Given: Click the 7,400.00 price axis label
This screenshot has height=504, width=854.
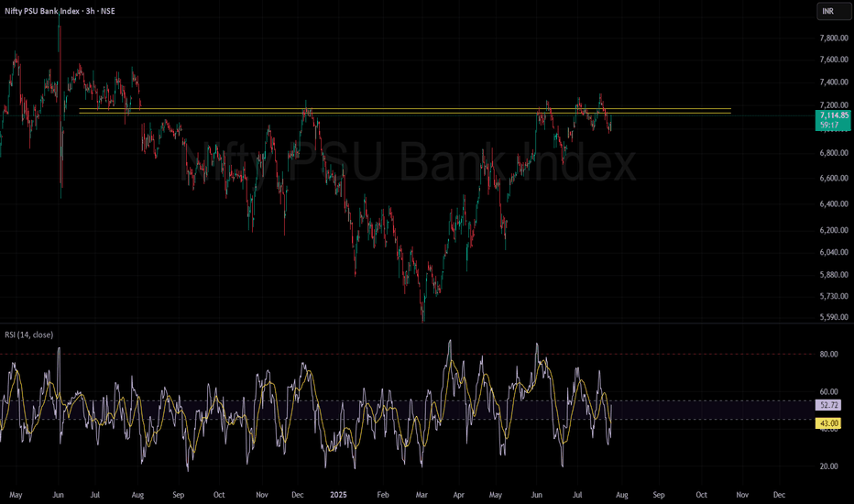Looking at the screenshot, I should [x=834, y=82].
